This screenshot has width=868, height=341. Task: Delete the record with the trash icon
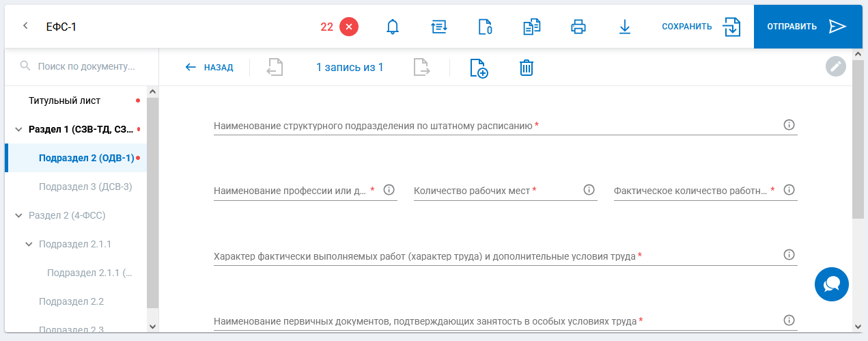[x=526, y=68]
